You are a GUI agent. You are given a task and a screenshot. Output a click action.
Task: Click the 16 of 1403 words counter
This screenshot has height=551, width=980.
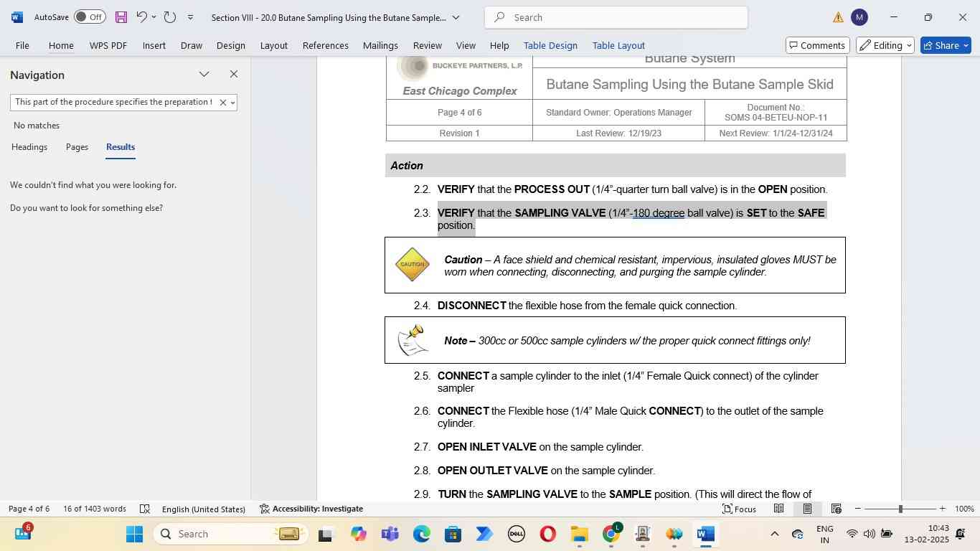click(95, 509)
